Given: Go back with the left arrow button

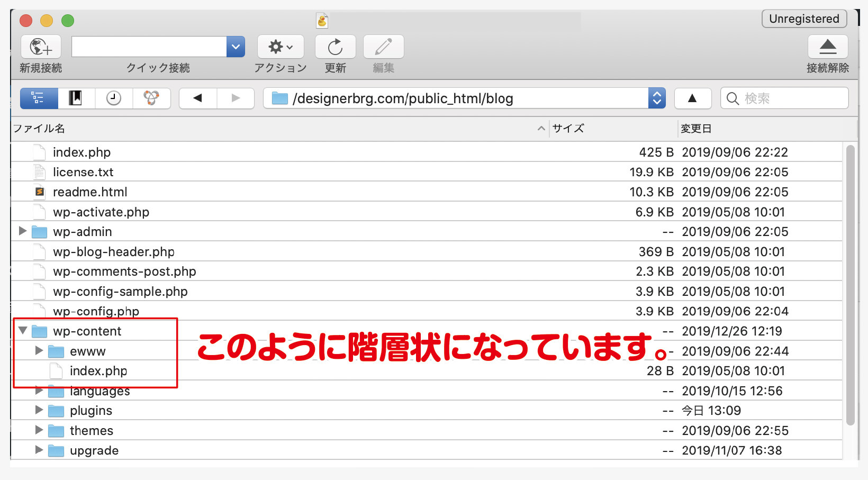Looking at the screenshot, I should point(198,98).
